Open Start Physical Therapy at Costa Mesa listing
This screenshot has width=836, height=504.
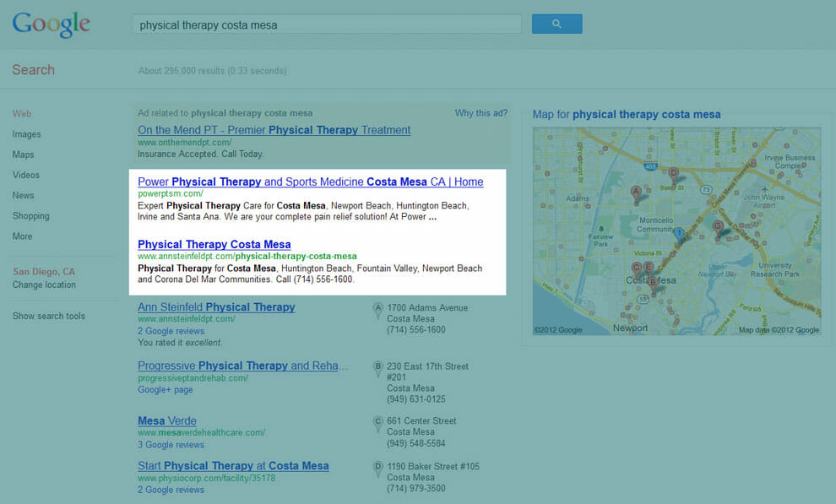[x=233, y=466]
